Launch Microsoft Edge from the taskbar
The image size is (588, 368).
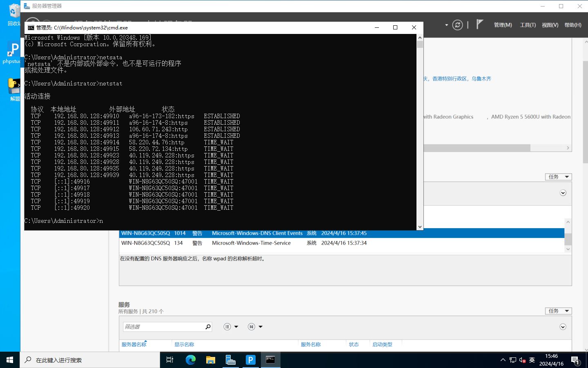[191, 360]
